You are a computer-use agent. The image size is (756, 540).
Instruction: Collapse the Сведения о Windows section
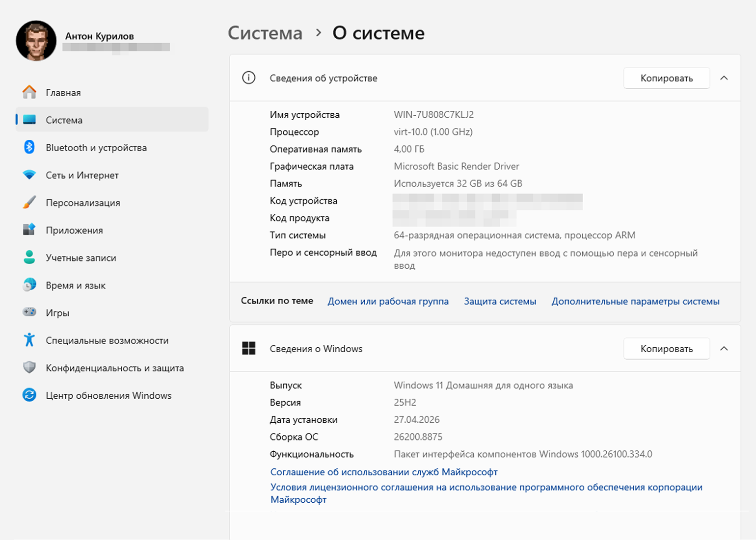click(724, 349)
